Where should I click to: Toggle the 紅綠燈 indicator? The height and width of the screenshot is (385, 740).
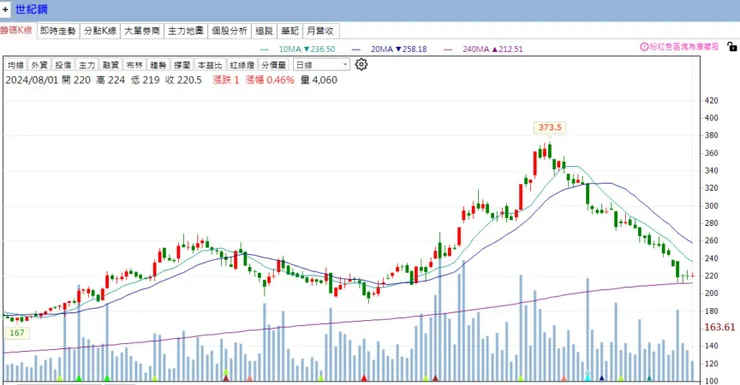pos(242,65)
